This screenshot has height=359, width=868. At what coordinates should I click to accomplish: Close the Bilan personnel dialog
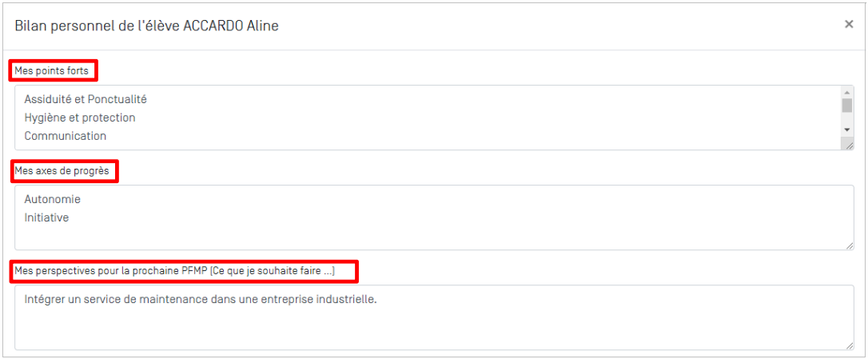coord(849,25)
